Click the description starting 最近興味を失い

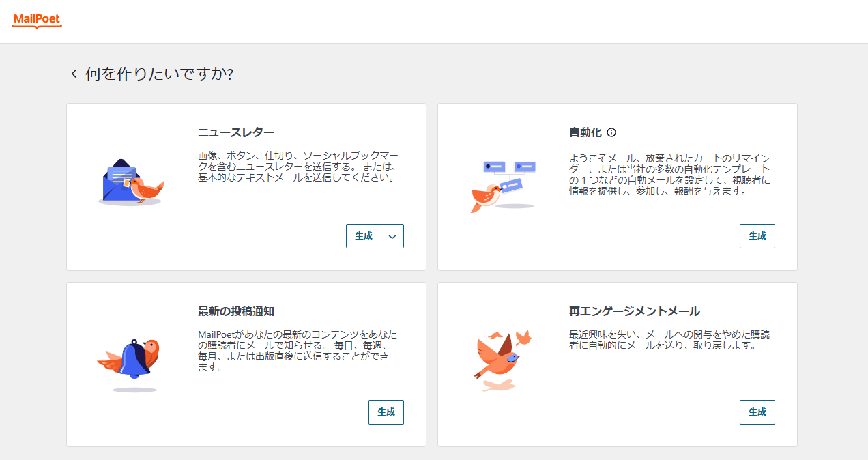coord(670,340)
